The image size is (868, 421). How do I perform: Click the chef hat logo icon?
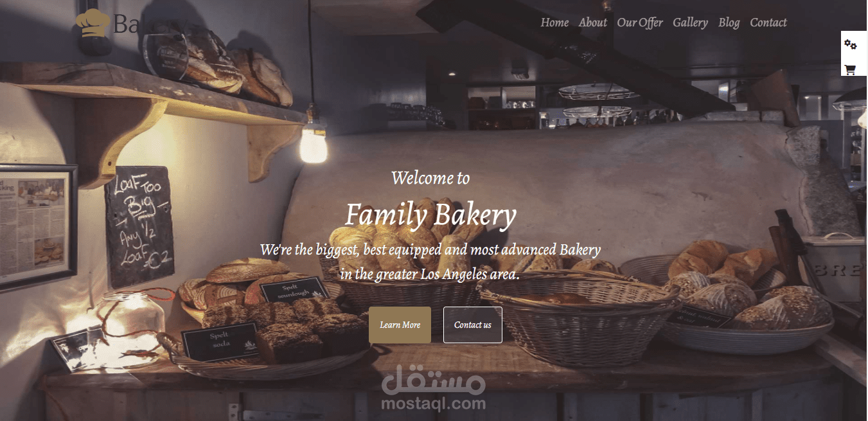pyautogui.click(x=93, y=24)
